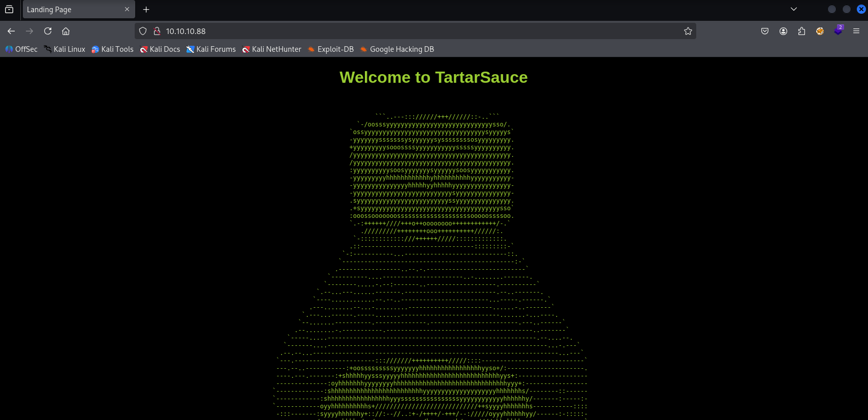The height and width of the screenshot is (420, 868).
Task: Open the Kali Forums bookmark
Action: click(x=211, y=49)
